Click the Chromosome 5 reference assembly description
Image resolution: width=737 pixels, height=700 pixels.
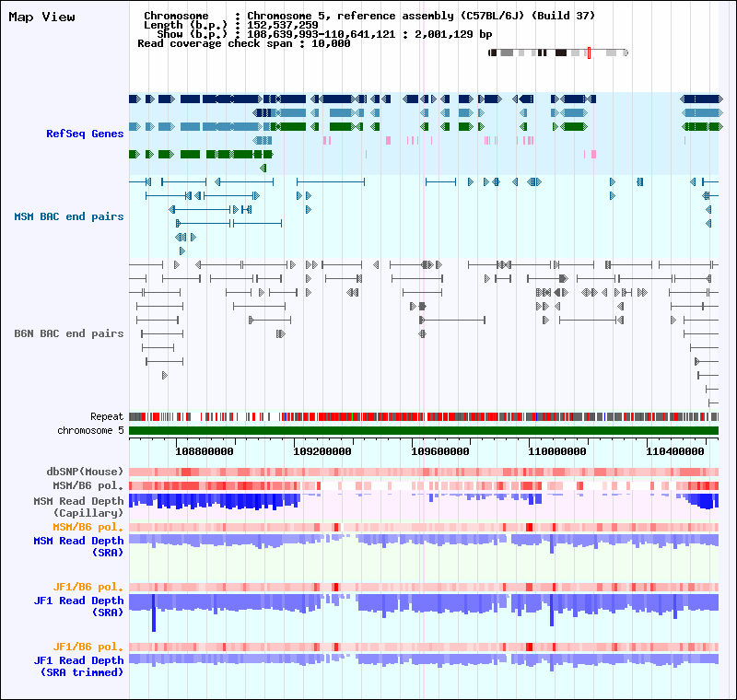click(x=421, y=16)
